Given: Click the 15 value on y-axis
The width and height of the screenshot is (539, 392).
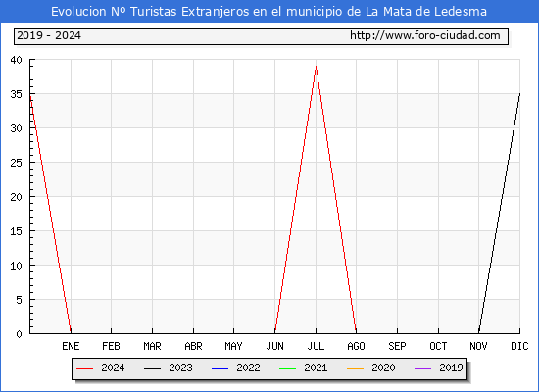Looking at the screenshot, I should pos(16,231).
